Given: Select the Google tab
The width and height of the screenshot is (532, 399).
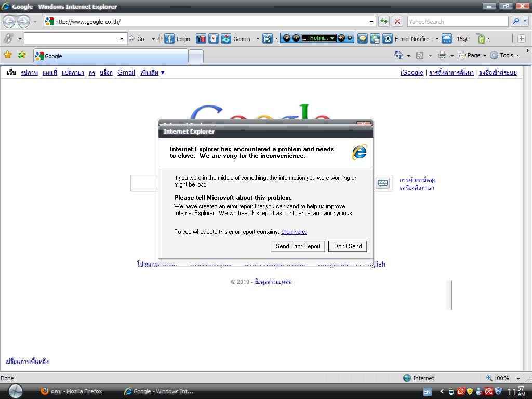Looking at the screenshot, I should click(x=111, y=56).
